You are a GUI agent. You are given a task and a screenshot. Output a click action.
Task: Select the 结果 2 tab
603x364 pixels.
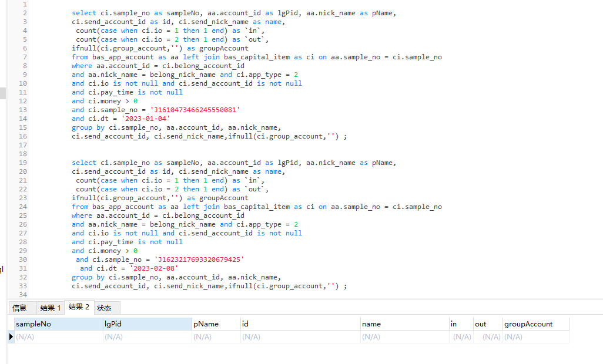[79, 307]
